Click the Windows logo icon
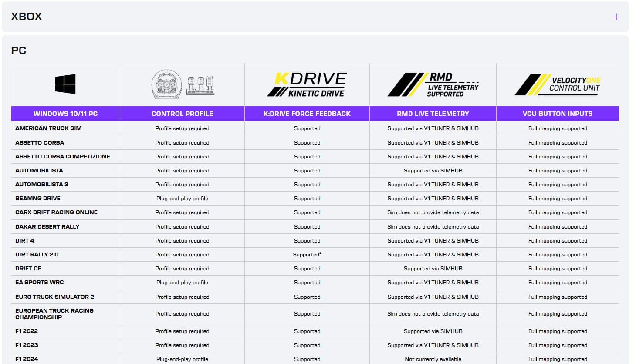The height and width of the screenshot is (364, 636). 65,84
